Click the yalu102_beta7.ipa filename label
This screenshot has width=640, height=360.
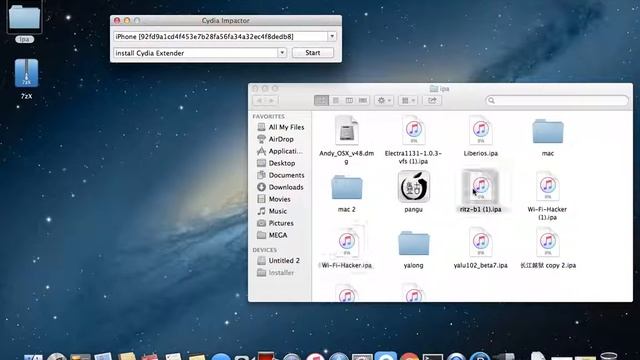480,265
